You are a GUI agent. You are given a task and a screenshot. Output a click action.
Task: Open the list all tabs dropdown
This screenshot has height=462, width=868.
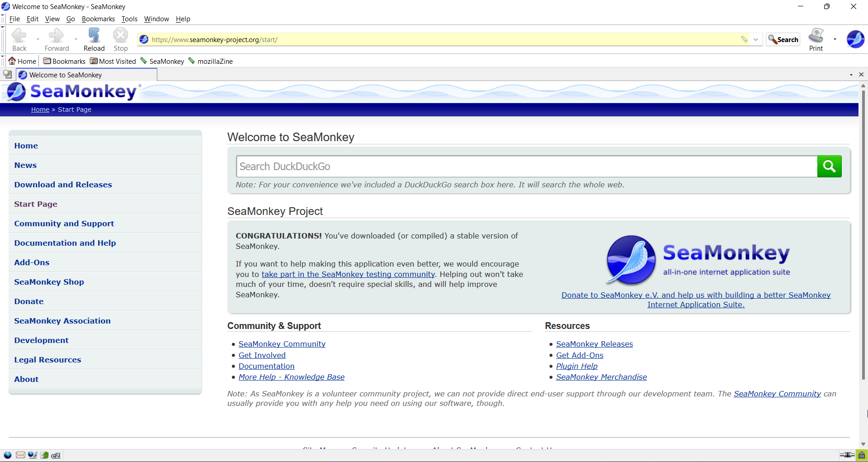(x=851, y=75)
